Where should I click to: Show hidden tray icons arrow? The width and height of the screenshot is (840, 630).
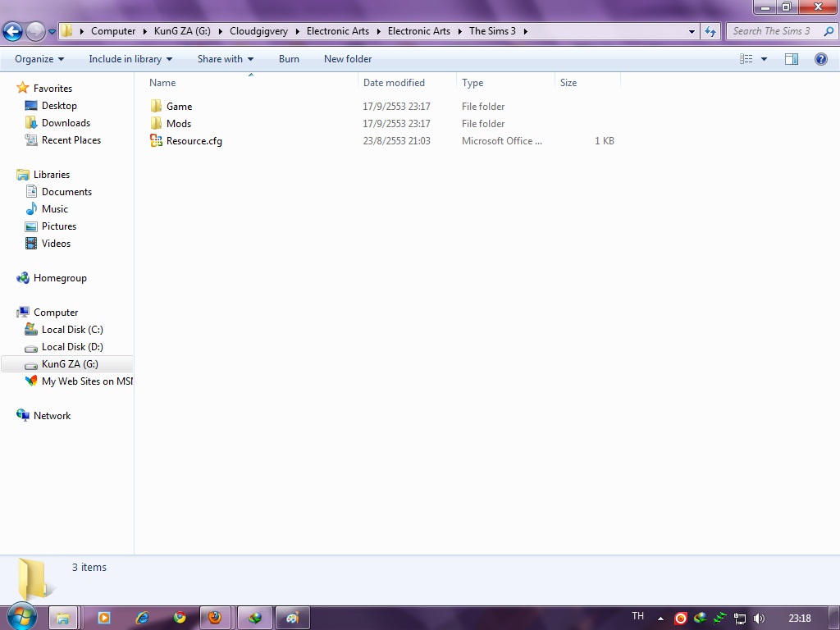coord(660,619)
